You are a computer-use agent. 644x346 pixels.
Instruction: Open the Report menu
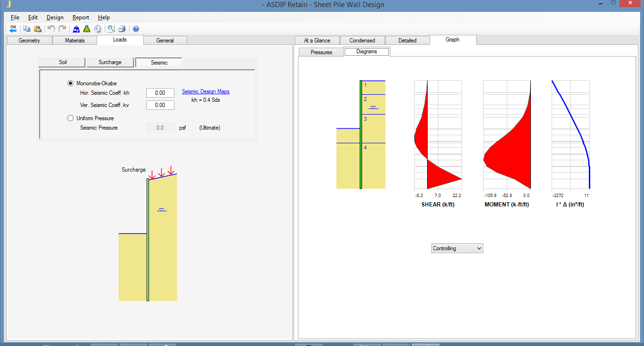tap(81, 17)
